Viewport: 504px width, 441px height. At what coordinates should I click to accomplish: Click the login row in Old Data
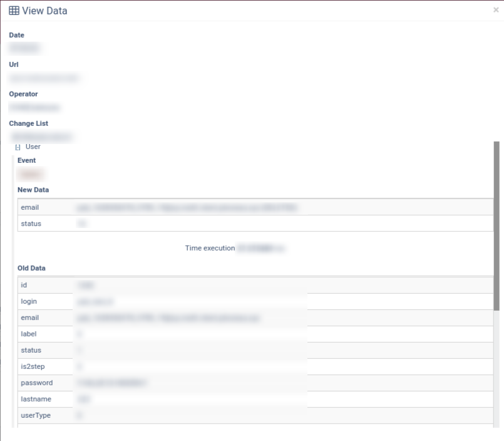tap(254, 301)
